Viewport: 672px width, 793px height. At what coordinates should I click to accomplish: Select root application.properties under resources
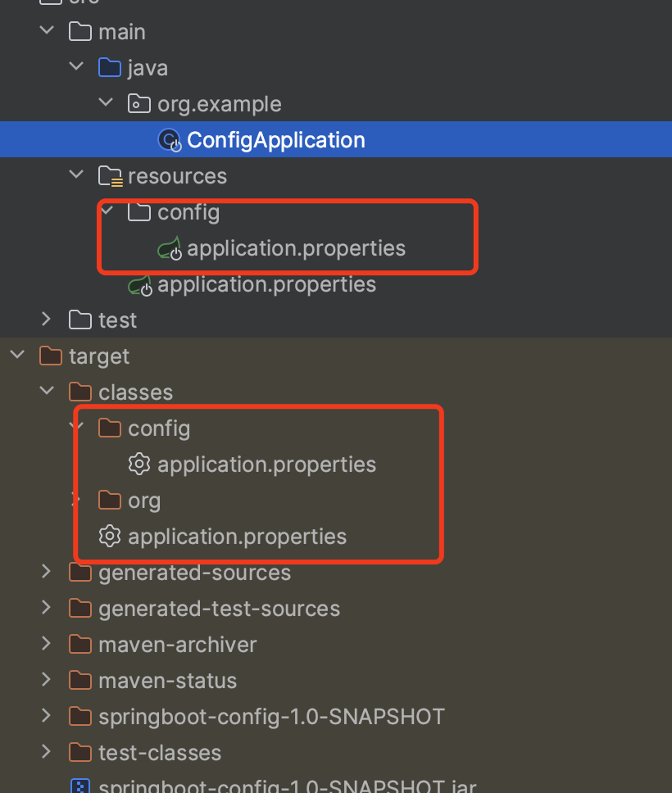point(266,284)
